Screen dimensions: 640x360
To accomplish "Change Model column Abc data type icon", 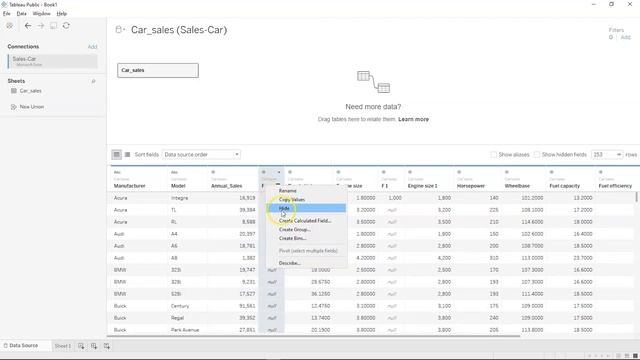I will click(x=174, y=172).
